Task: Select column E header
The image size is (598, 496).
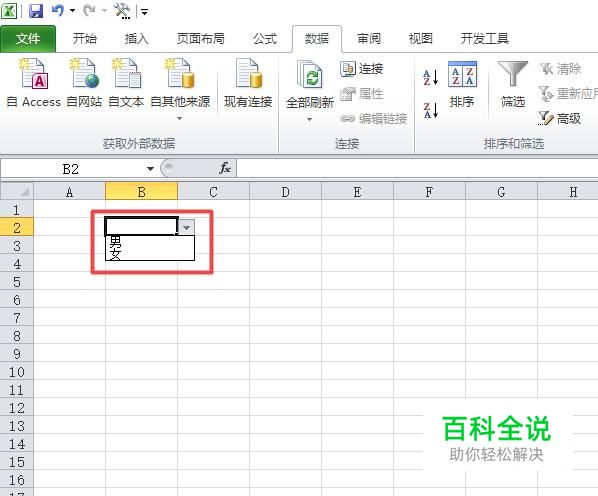Action: tap(357, 191)
